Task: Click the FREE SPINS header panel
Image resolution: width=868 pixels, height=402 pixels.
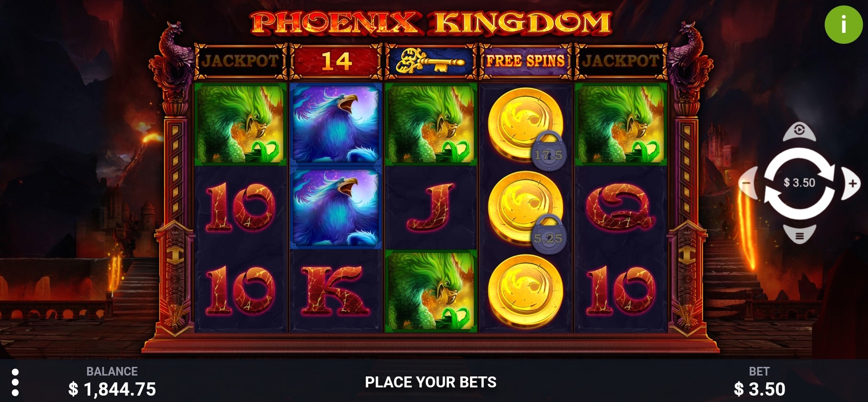Action: pyautogui.click(x=525, y=61)
